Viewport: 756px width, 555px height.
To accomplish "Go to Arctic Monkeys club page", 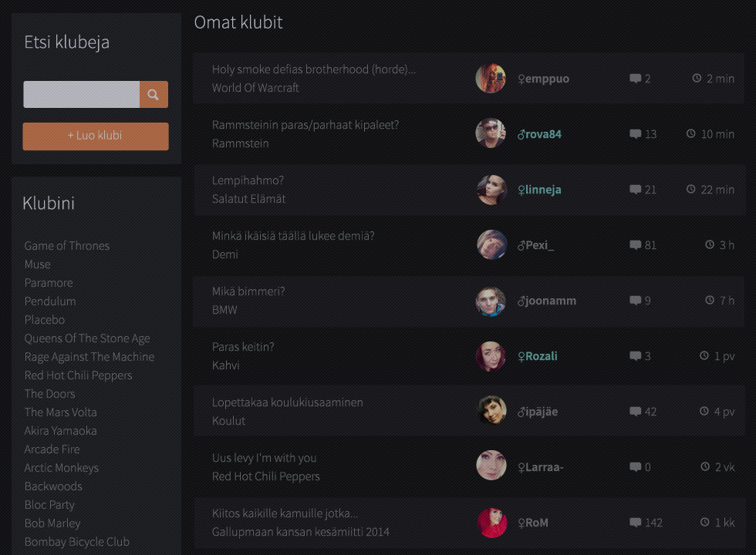I will click(x=62, y=468).
